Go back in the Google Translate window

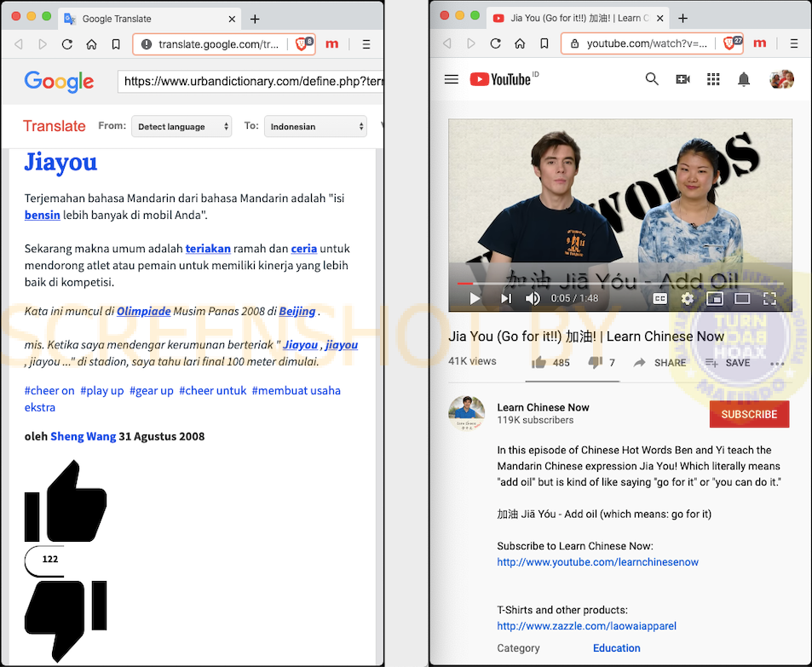pyautogui.click(x=19, y=44)
